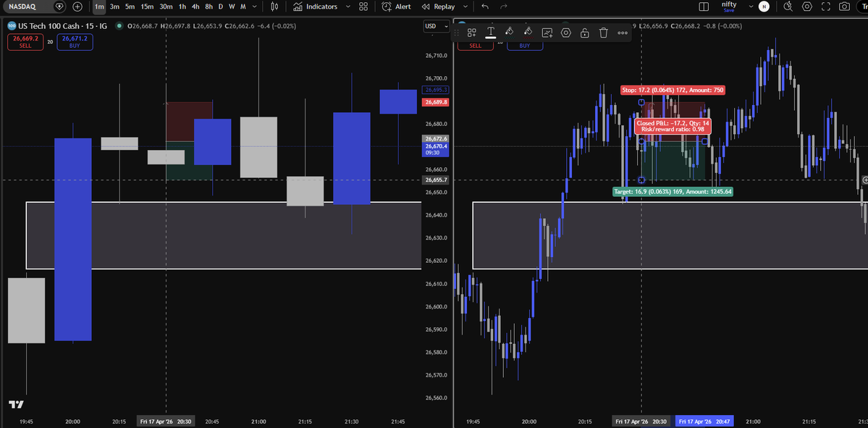
Task: Select the text color T tool
Action: 490,33
